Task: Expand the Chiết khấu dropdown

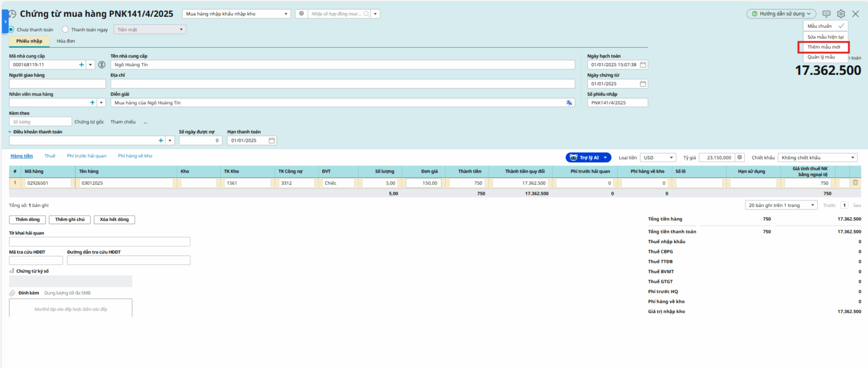Action: tap(818, 157)
